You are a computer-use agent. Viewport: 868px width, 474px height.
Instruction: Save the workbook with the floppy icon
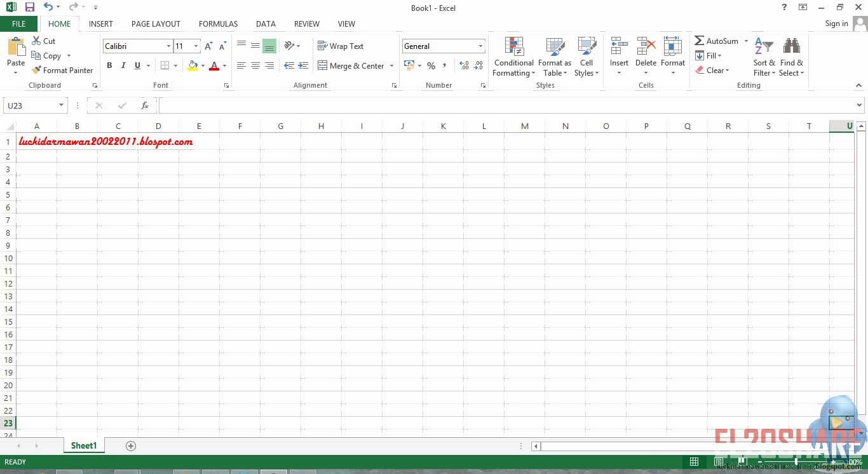point(30,7)
